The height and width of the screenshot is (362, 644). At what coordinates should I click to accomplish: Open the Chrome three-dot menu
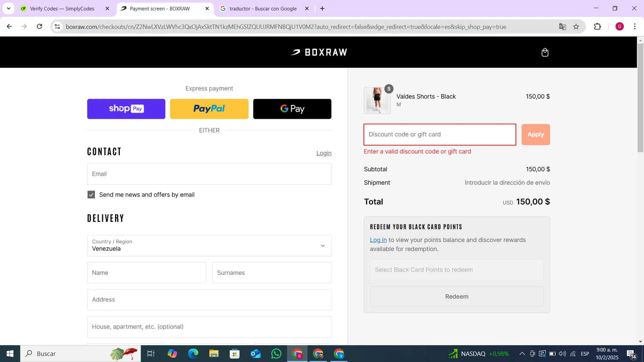(635, 27)
